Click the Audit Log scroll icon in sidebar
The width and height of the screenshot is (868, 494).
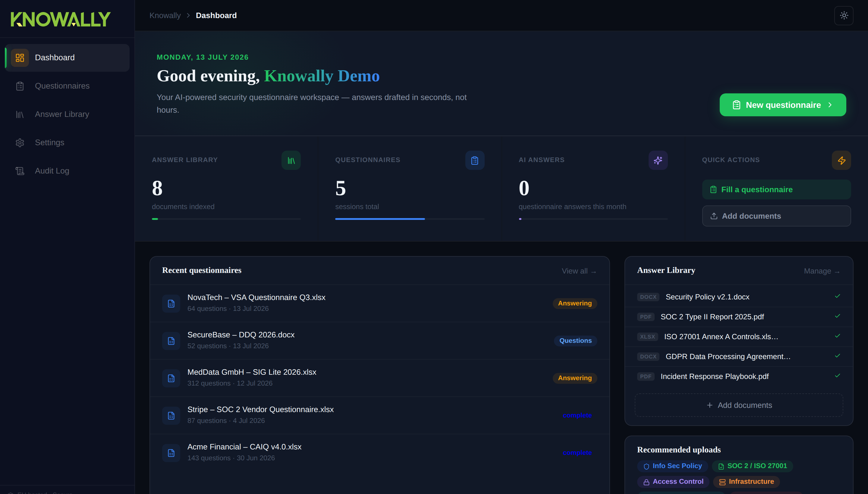(x=20, y=171)
